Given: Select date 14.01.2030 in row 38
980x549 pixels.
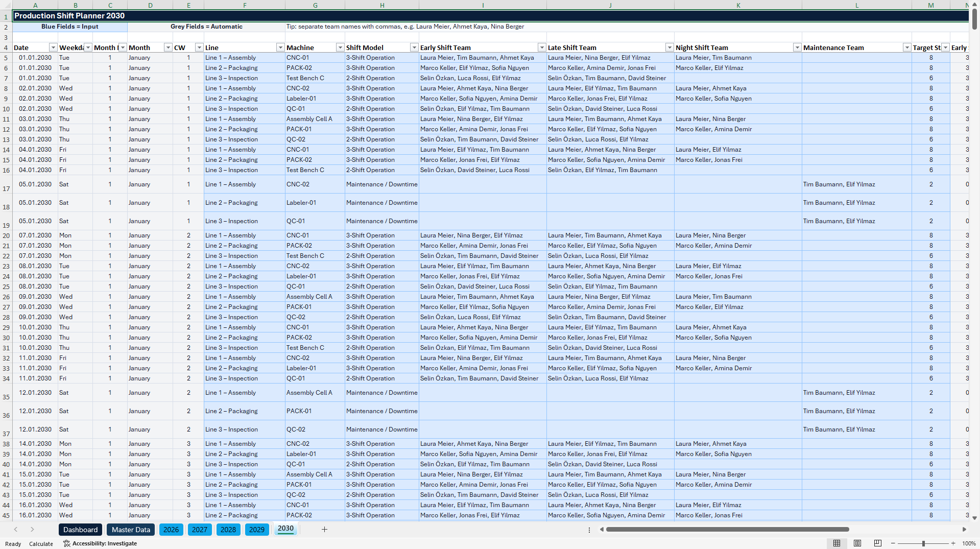Looking at the screenshot, I should [x=35, y=444].
